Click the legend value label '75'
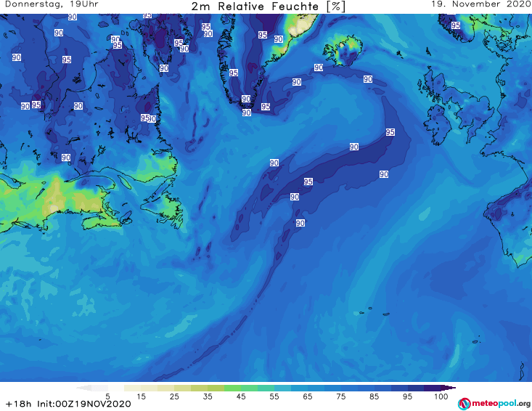532x411 pixels. [x=340, y=396]
